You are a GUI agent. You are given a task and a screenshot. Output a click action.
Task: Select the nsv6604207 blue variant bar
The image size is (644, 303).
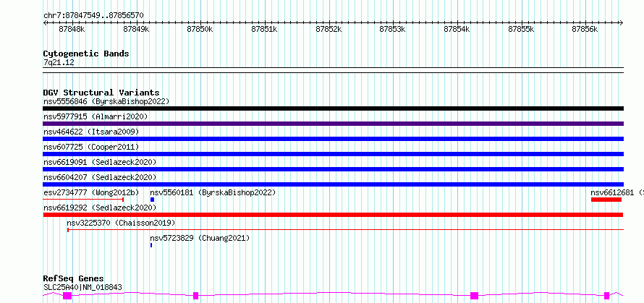point(333,184)
